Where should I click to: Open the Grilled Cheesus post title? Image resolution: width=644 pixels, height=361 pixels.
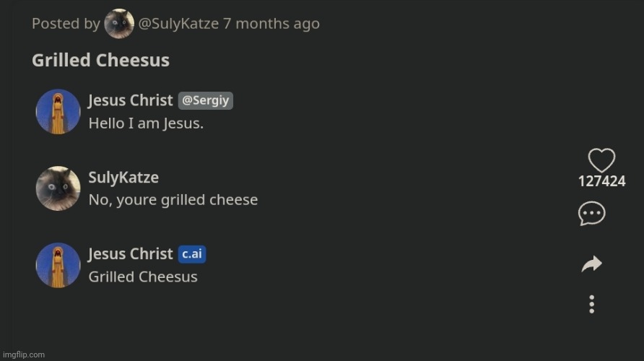(100, 60)
